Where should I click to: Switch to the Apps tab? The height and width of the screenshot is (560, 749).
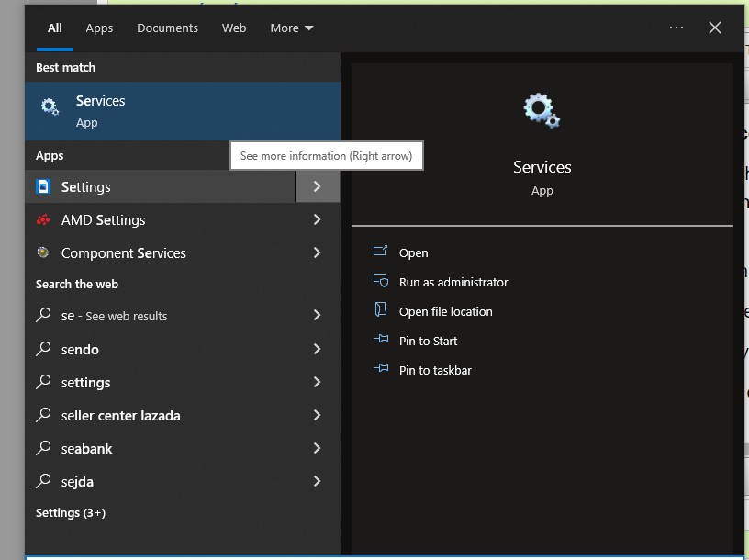click(x=99, y=28)
